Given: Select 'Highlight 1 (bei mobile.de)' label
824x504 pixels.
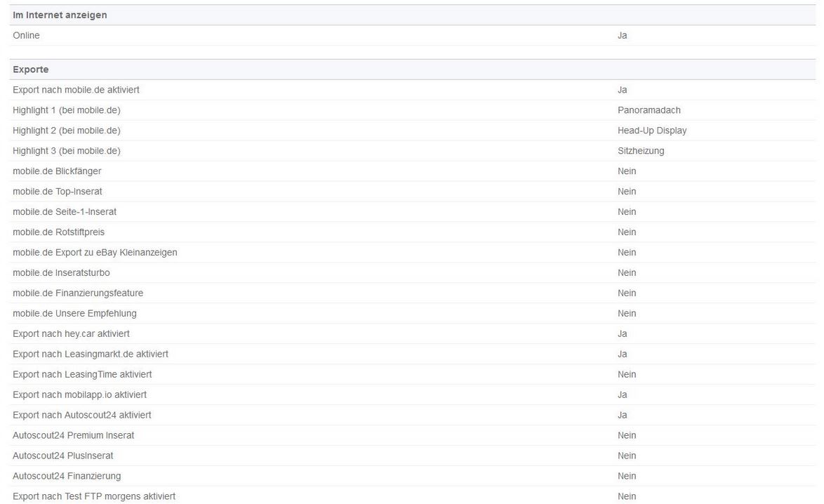Looking at the screenshot, I should click(67, 110).
